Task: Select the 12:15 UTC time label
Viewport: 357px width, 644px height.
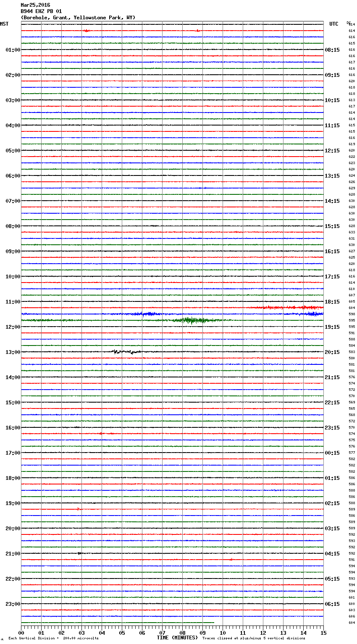Action: [x=332, y=151]
